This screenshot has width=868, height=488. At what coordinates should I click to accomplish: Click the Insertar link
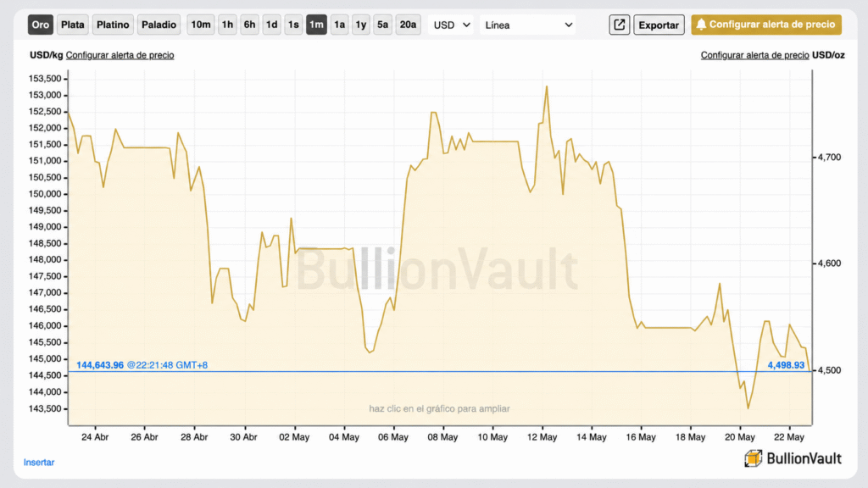(39, 462)
